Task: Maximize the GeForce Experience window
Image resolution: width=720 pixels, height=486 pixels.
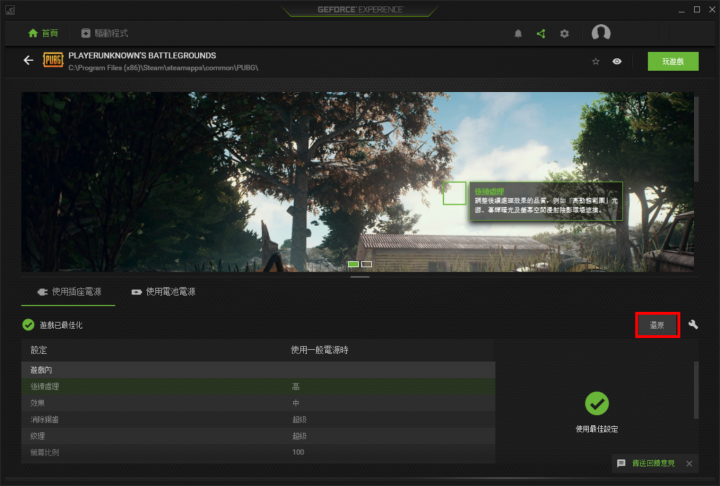Action: 697,9
